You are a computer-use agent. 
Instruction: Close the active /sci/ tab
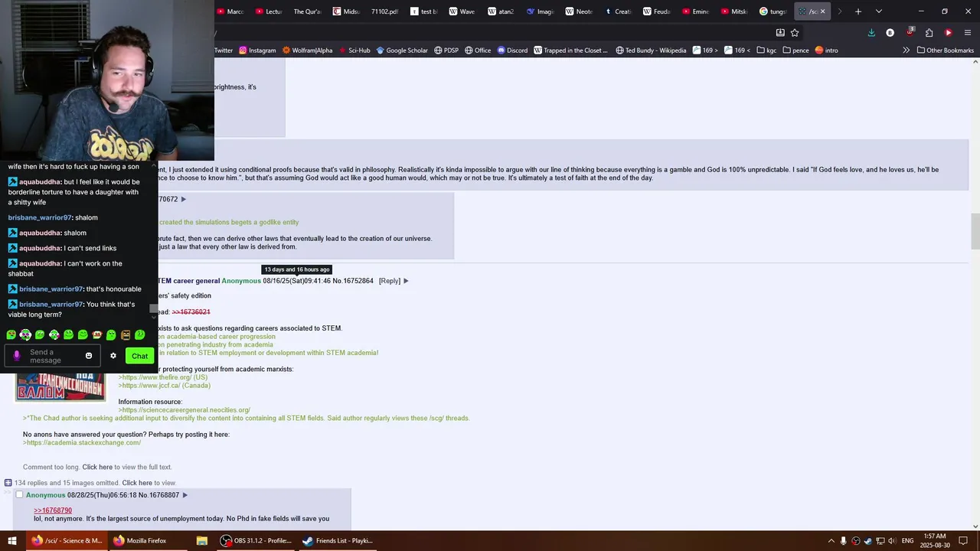coord(823,11)
